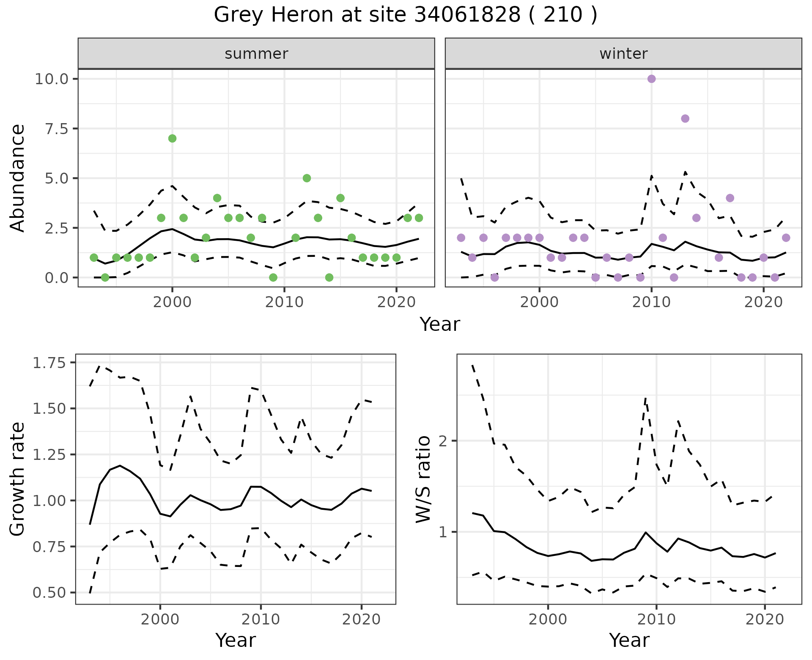Click the 10.0 tick label on Abundance axis
The height and width of the screenshot is (660, 812).
tap(52, 79)
